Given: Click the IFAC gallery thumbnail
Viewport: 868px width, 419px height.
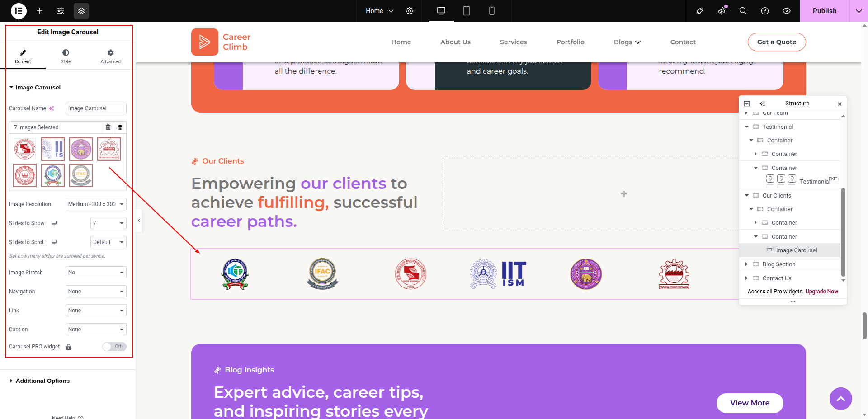Looking at the screenshot, I should (81, 175).
